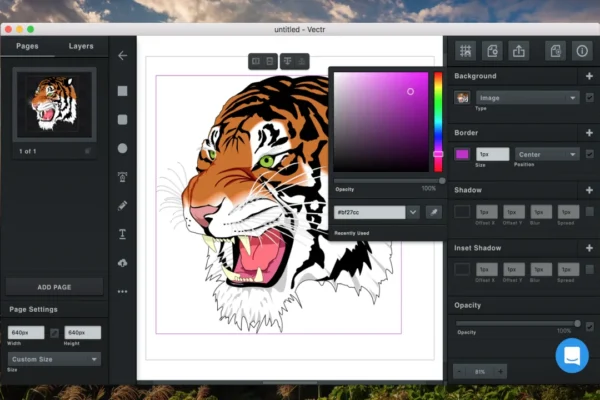Click the purple Border color swatch
The height and width of the screenshot is (400, 600).
(462, 154)
